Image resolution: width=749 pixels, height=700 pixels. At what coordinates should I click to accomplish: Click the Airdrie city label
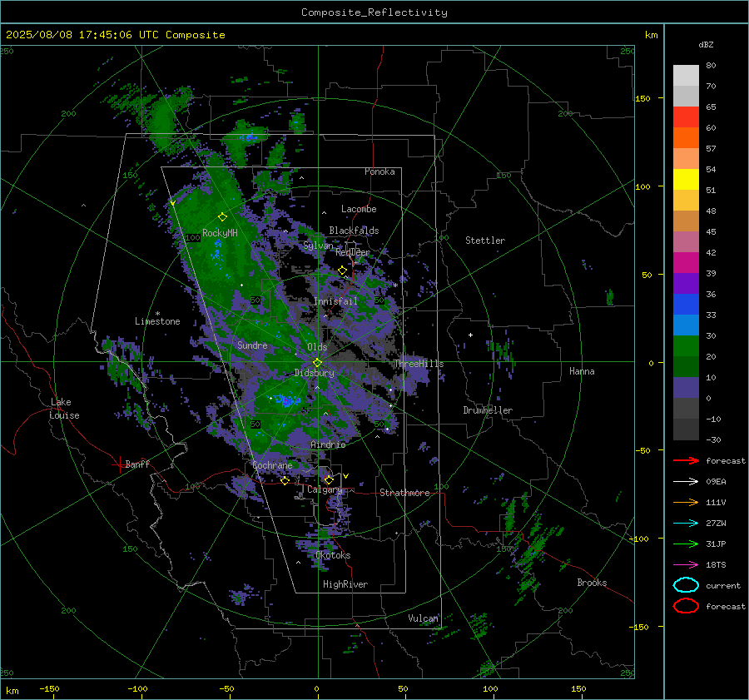[328, 444]
